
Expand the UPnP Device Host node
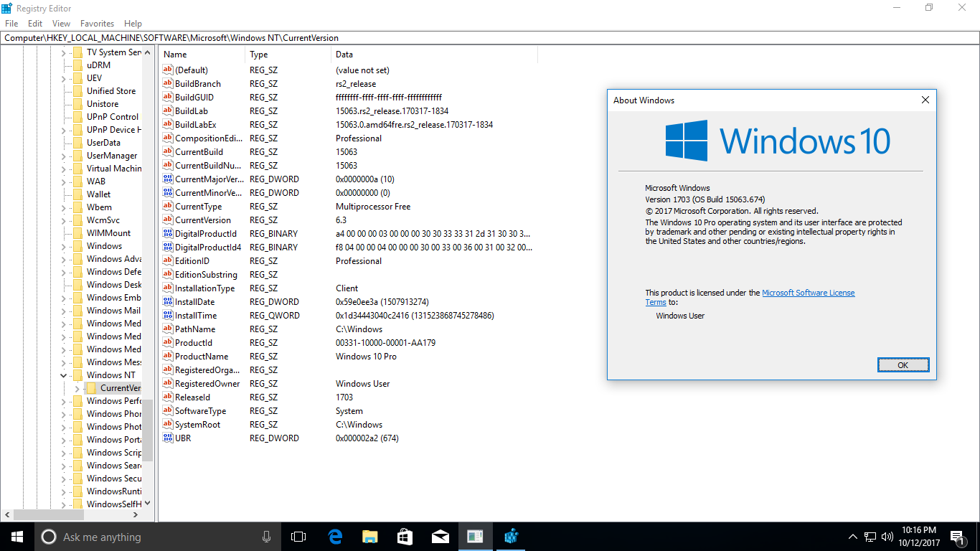[x=64, y=130]
